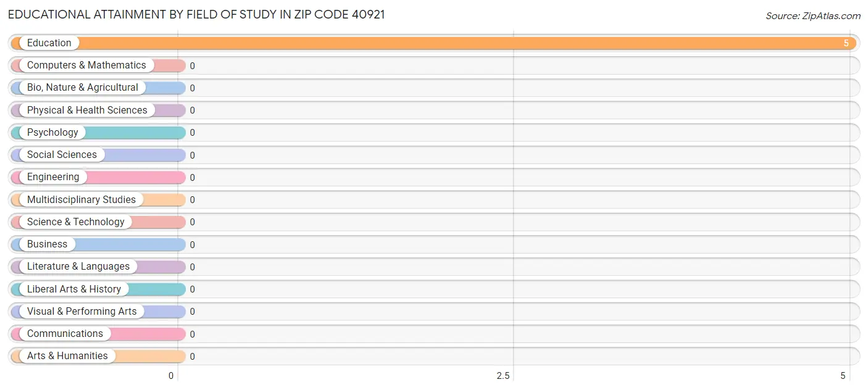Select the Liberal Arts & History label
This screenshot has height=390, width=868.
[74, 289]
